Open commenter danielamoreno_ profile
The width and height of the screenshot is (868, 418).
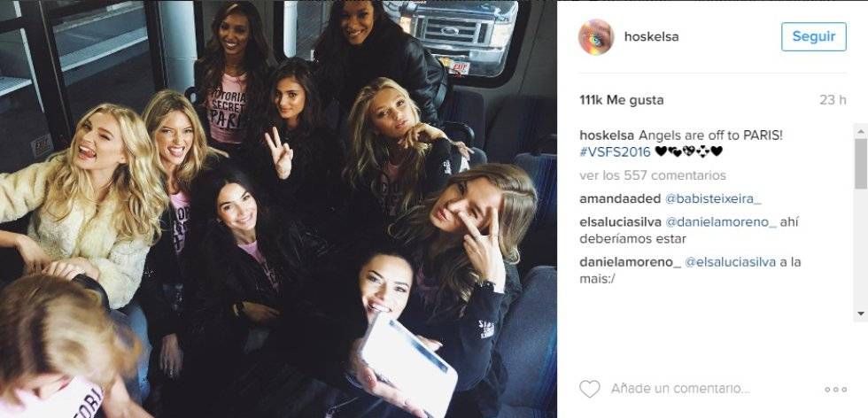(630, 262)
